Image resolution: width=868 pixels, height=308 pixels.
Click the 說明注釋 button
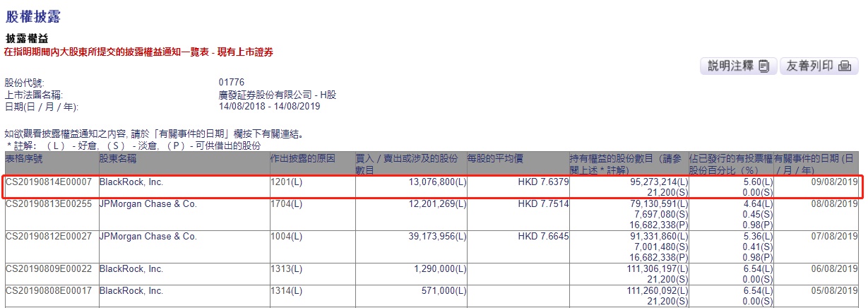(738, 66)
